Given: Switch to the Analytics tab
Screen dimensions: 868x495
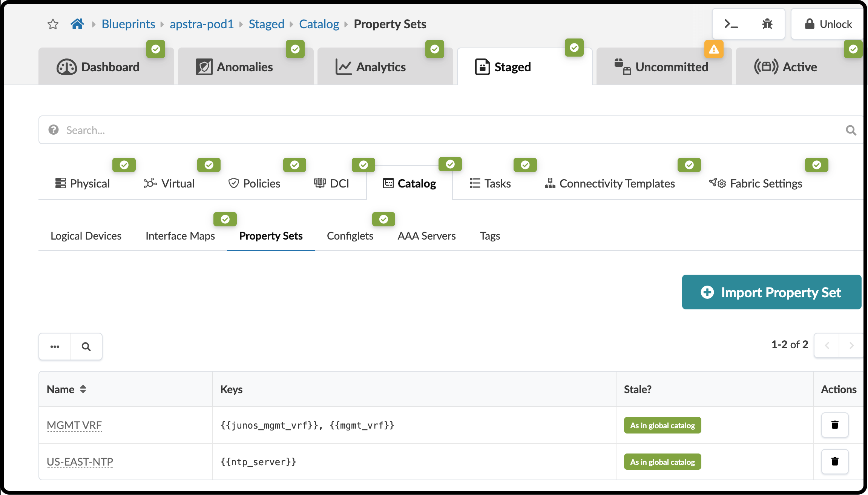Looking at the screenshot, I should (x=385, y=66).
